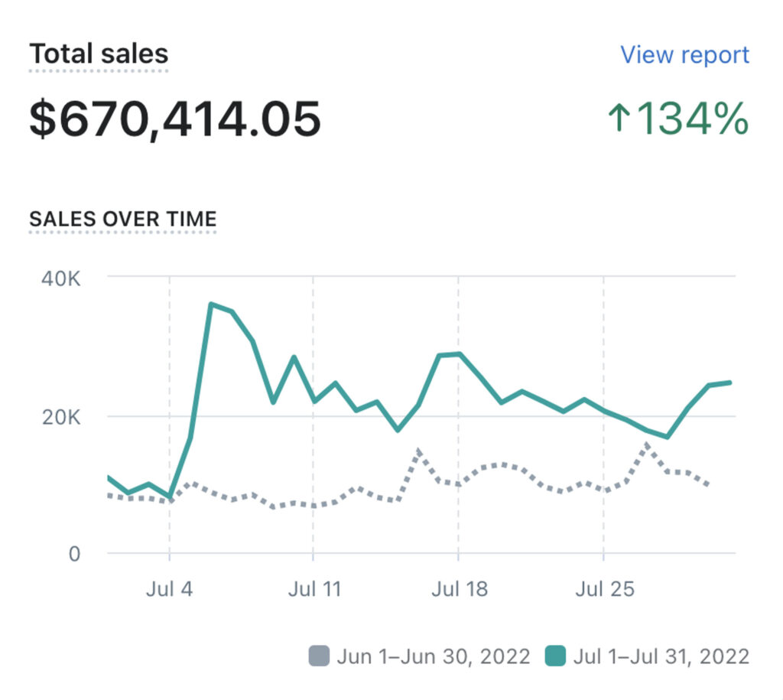This screenshot has width=783, height=700.
Task: Click the $670,414.05 sales figure
Action: coord(174,116)
